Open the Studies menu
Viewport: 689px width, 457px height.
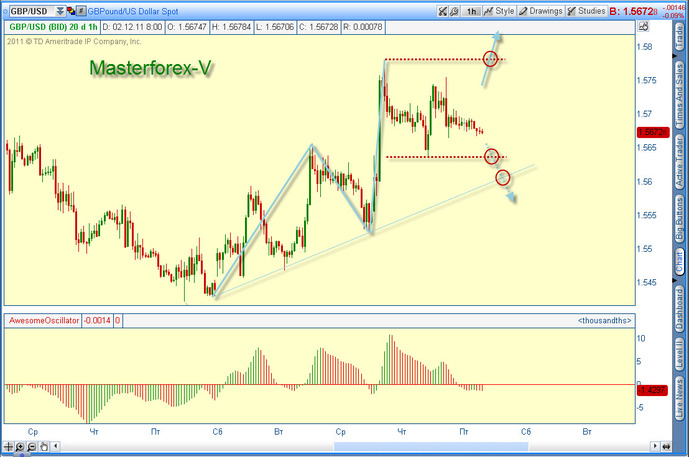[587, 11]
